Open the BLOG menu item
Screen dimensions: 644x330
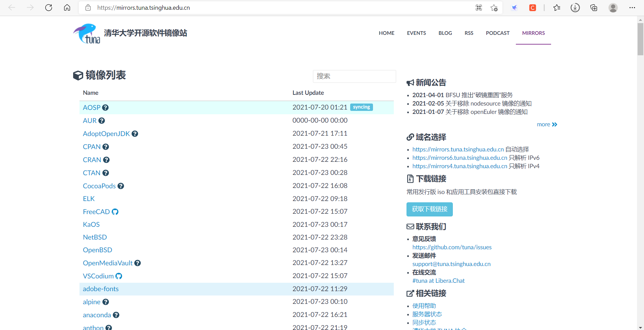click(445, 33)
